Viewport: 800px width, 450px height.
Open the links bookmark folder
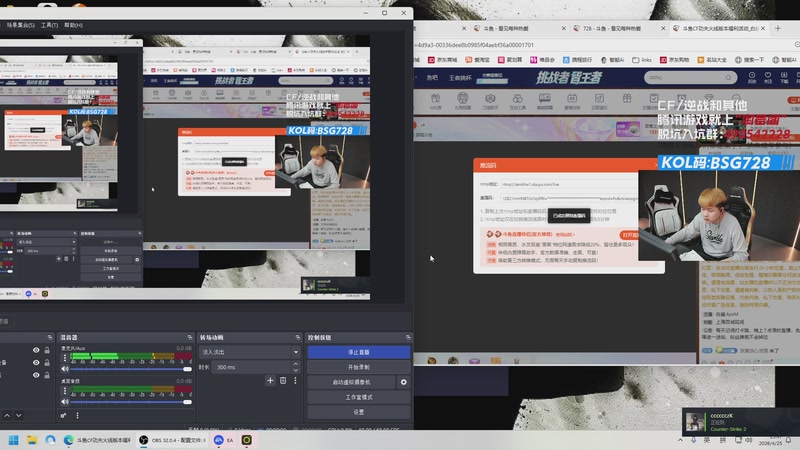point(642,60)
